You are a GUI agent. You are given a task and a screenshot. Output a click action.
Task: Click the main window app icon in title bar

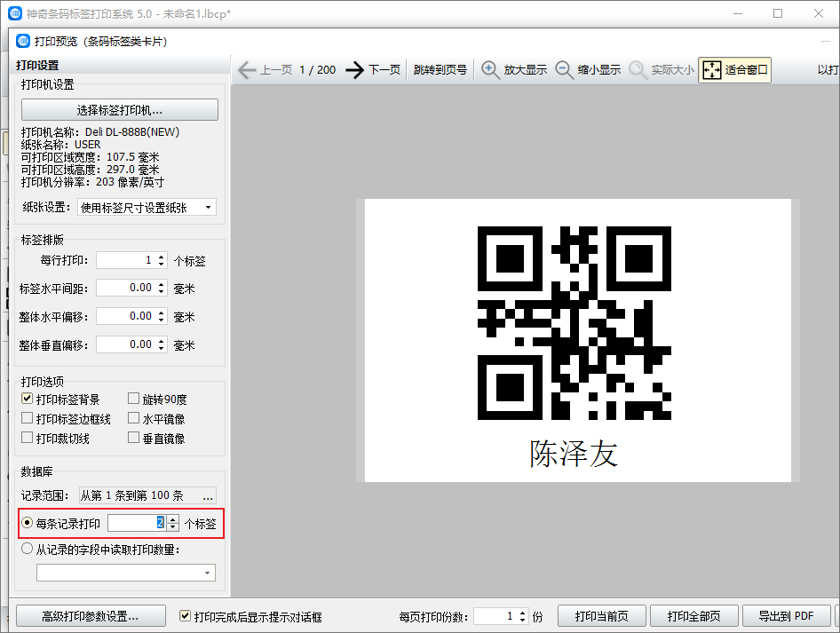[15, 13]
